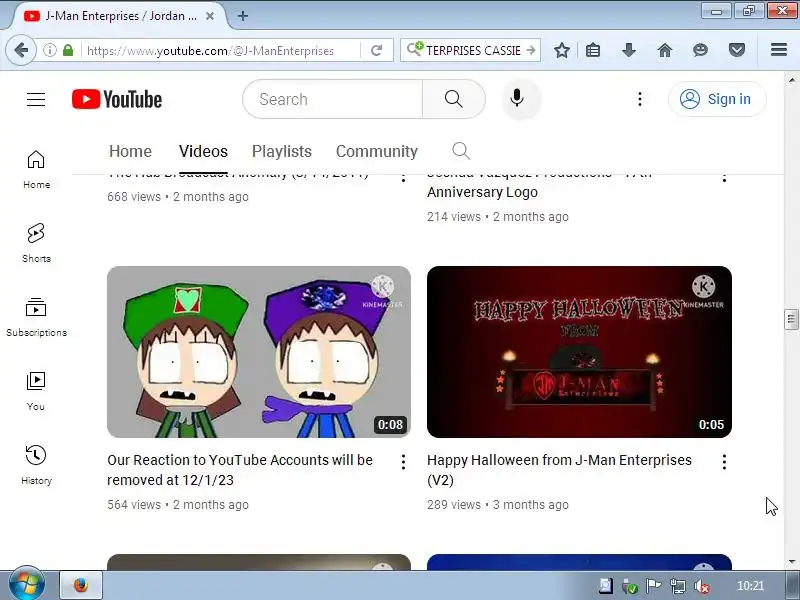Switch to the channel Home tab
This screenshot has height=600, width=800.
[130, 151]
